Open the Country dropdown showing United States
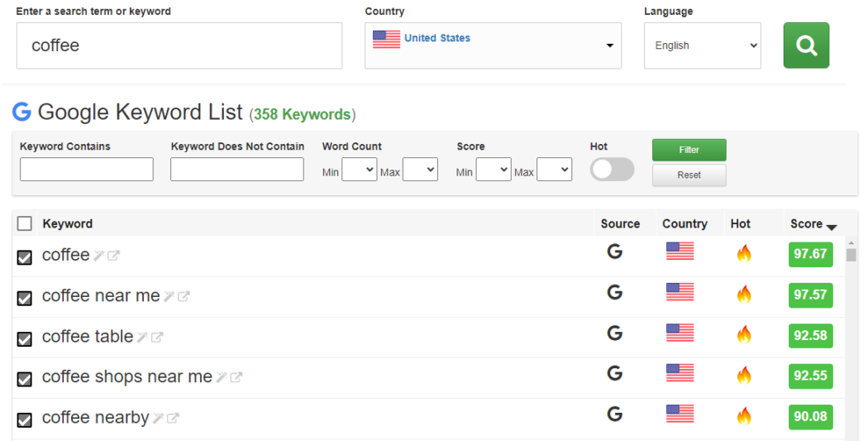Viewport: 868px width, 441px height. 493,46
